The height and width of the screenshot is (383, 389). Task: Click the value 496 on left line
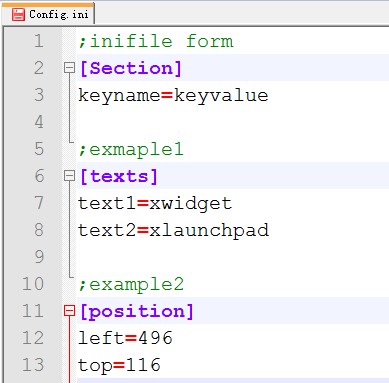(x=155, y=338)
